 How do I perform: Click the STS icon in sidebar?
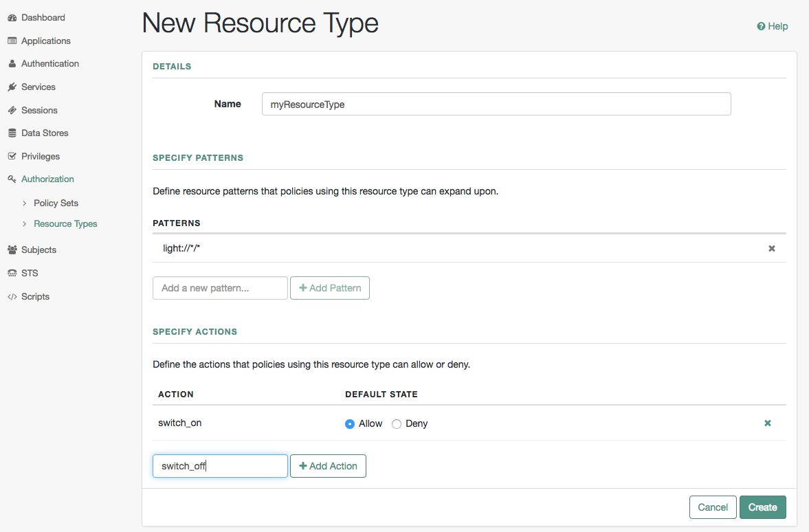point(12,273)
